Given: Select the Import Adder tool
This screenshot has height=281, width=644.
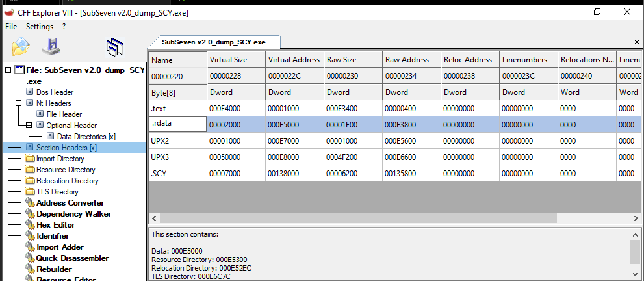Looking at the screenshot, I should (x=60, y=247).
